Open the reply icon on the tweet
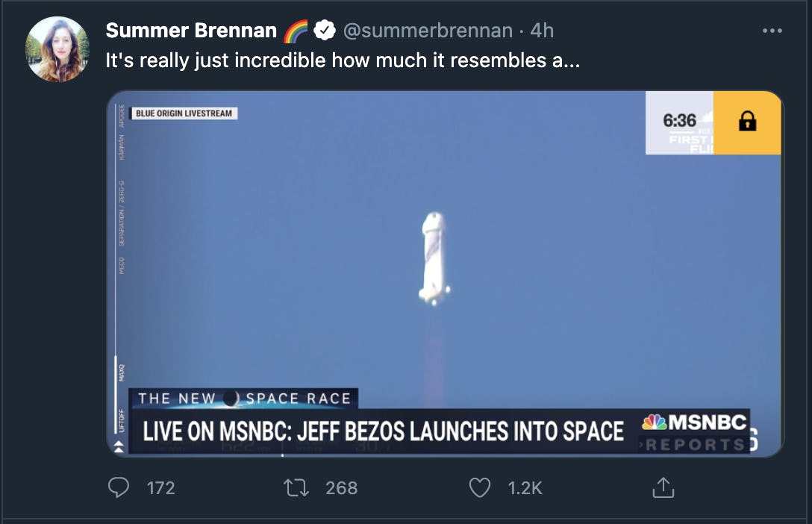The image size is (812, 524). click(118, 487)
